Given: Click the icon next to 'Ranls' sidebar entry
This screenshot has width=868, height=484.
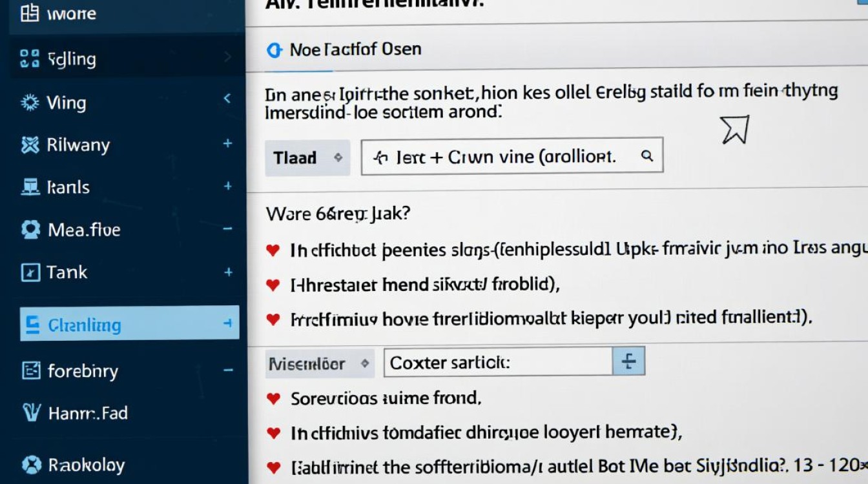Looking at the screenshot, I should pyautogui.click(x=30, y=187).
